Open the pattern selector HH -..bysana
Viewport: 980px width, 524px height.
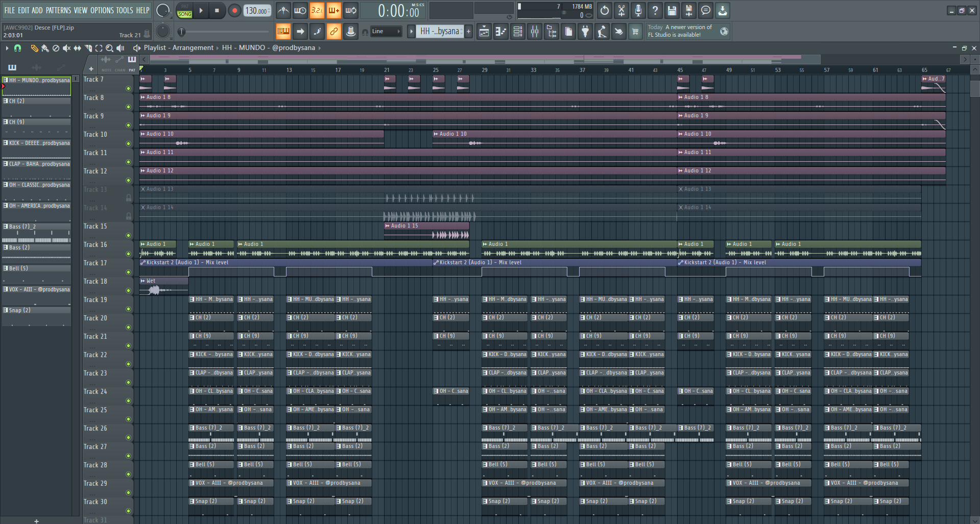pyautogui.click(x=440, y=32)
